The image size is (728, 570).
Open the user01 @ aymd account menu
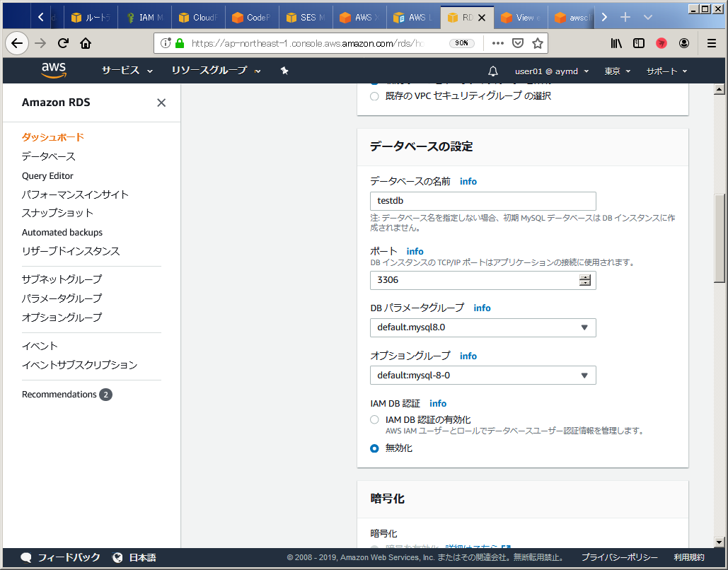coord(552,71)
